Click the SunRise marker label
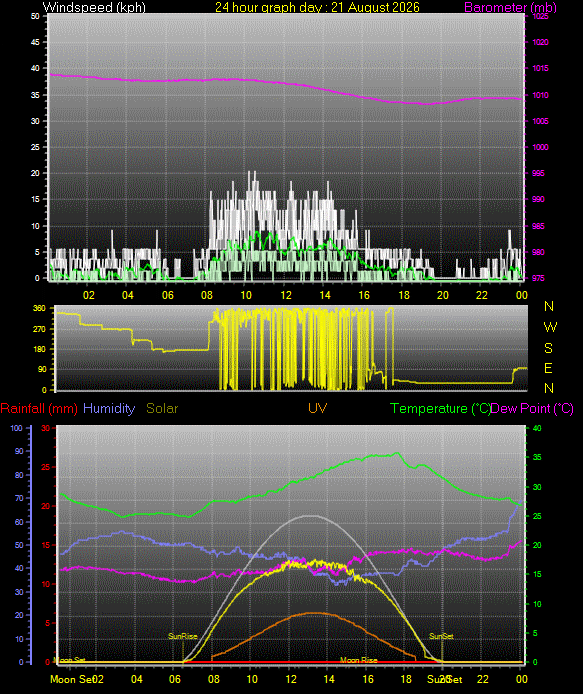 [182, 636]
